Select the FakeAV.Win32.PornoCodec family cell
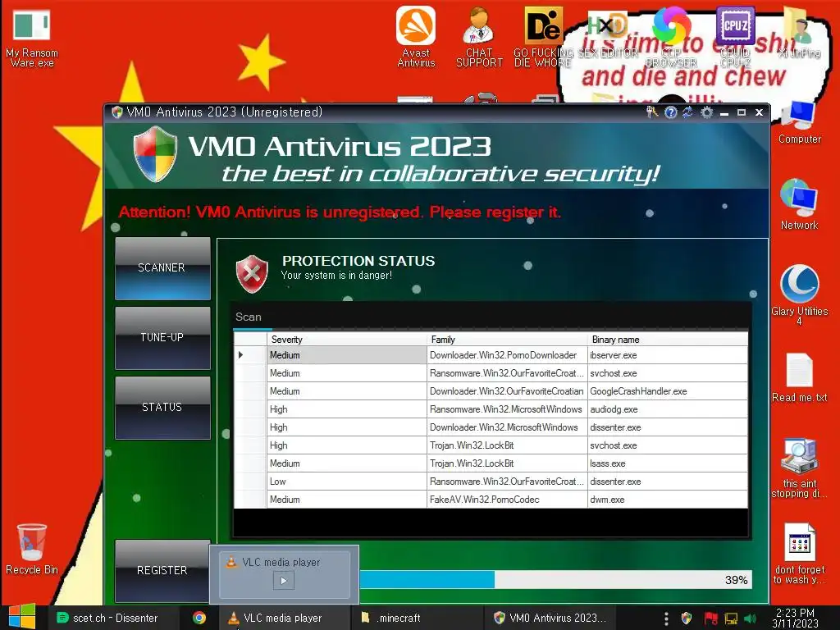The height and width of the screenshot is (630, 840). coord(507,500)
